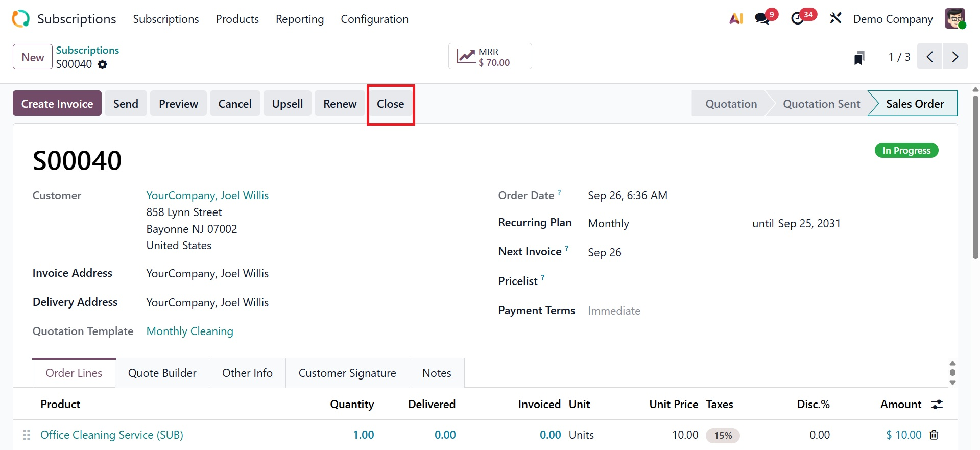Image resolution: width=980 pixels, height=450 pixels.
Task: Click the MRR stat button
Action: pyautogui.click(x=490, y=57)
